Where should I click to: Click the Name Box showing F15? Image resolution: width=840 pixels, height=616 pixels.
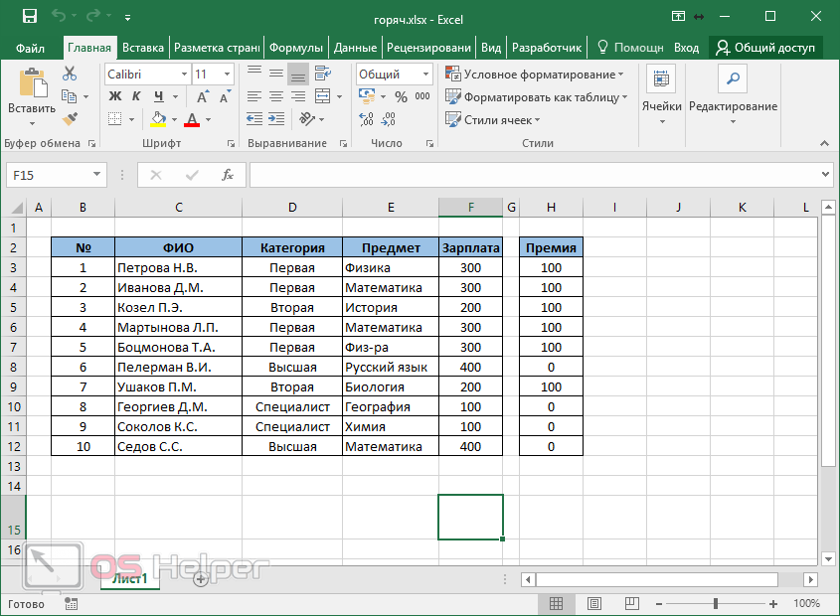click(x=56, y=175)
